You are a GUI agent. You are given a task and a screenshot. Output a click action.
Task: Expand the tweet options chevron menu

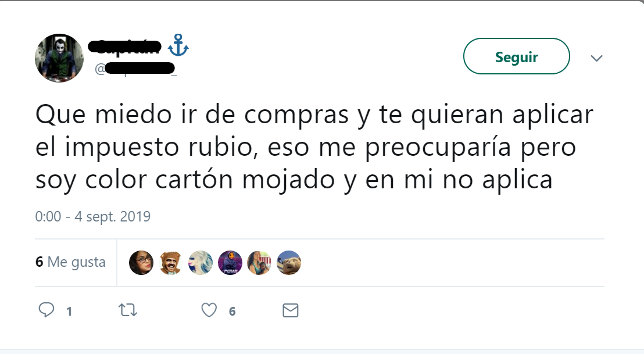596,58
